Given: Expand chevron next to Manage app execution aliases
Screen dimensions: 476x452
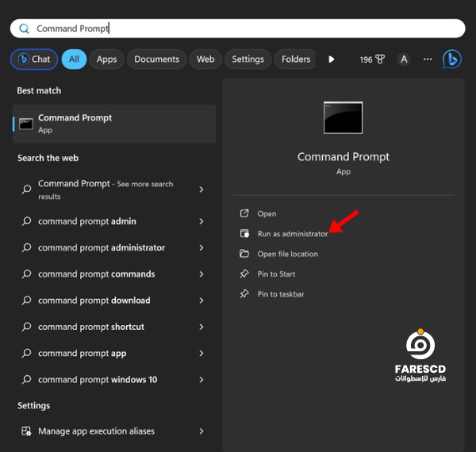Looking at the screenshot, I should [x=202, y=431].
